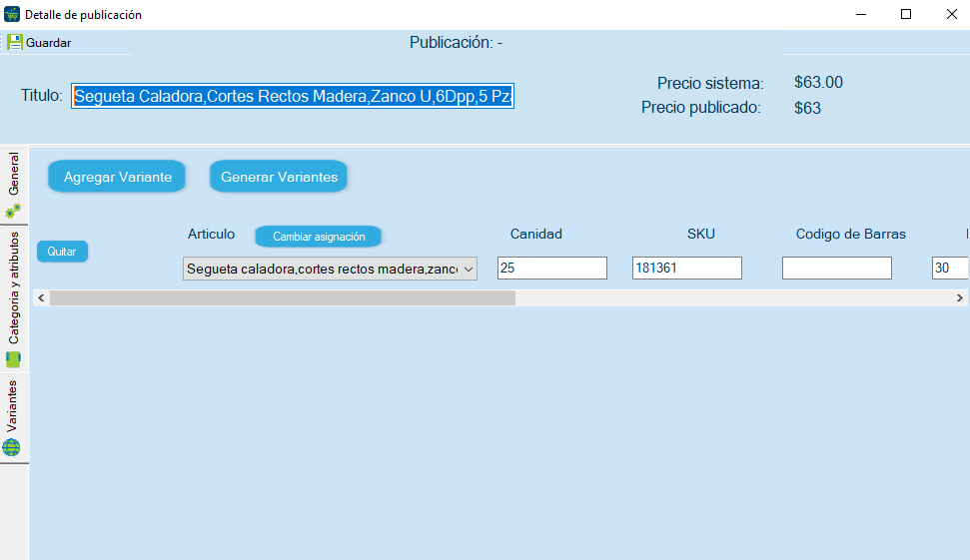The image size is (970, 560).
Task: Focus the Titulo text field
Action: [x=293, y=96]
